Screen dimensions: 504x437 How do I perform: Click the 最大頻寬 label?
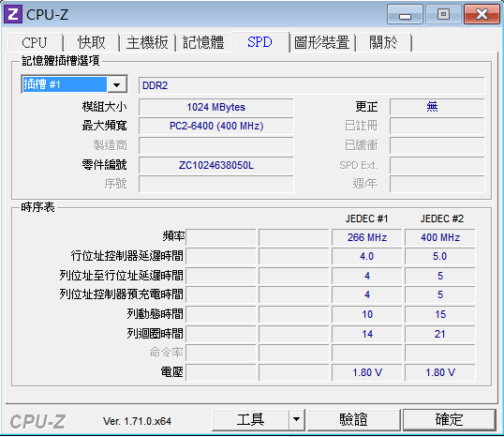tap(105, 126)
